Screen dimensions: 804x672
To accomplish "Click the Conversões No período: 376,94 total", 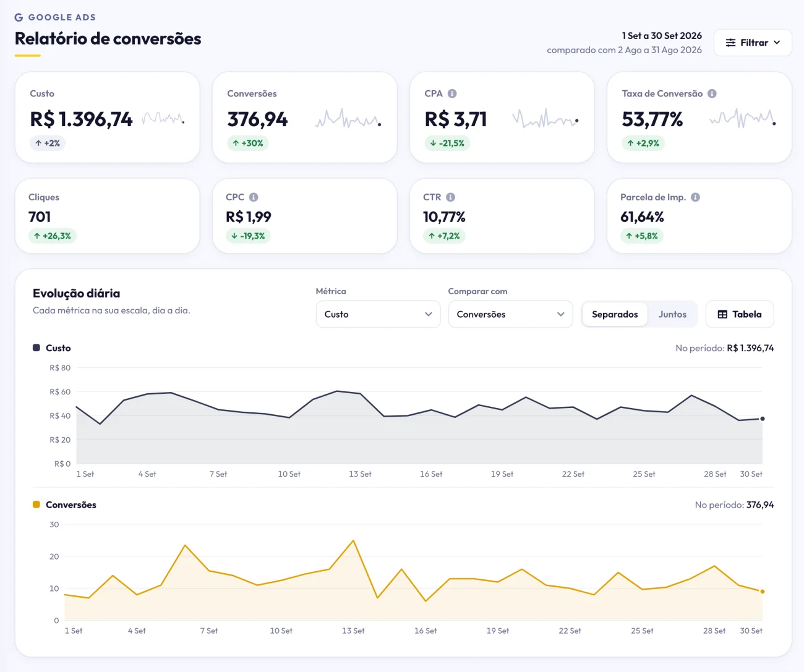I will [734, 504].
